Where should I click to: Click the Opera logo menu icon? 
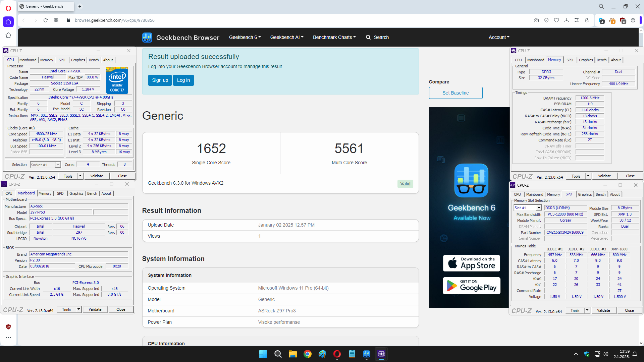(x=8, y=8)
